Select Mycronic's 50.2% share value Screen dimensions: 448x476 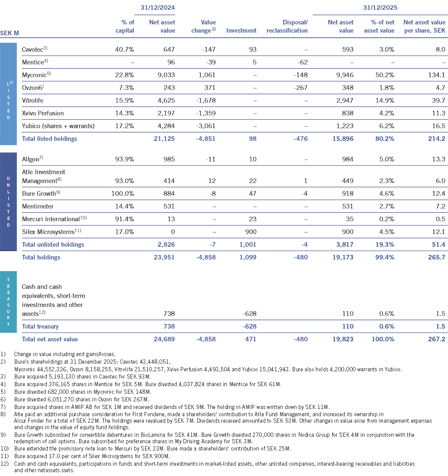(x=384, y=75)
